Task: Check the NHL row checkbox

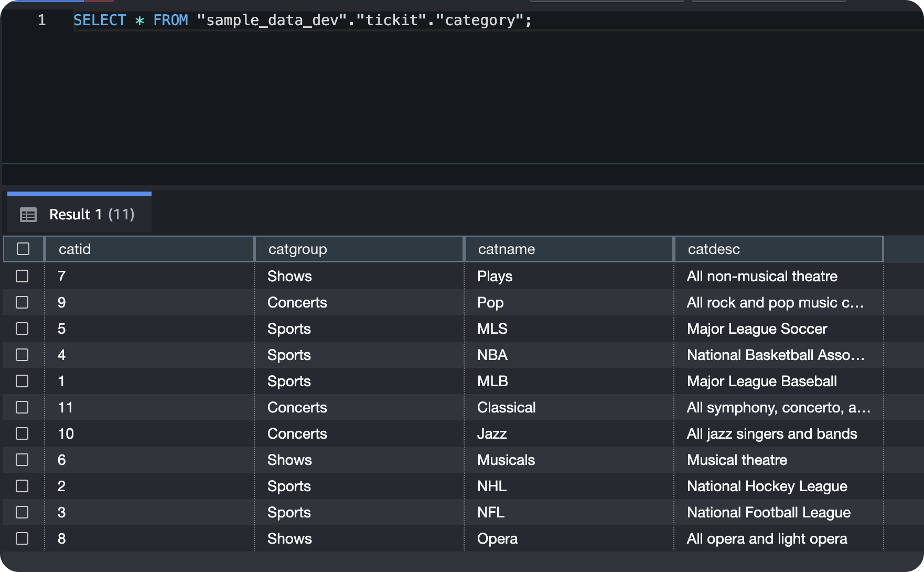Action: tap(22, 486)
